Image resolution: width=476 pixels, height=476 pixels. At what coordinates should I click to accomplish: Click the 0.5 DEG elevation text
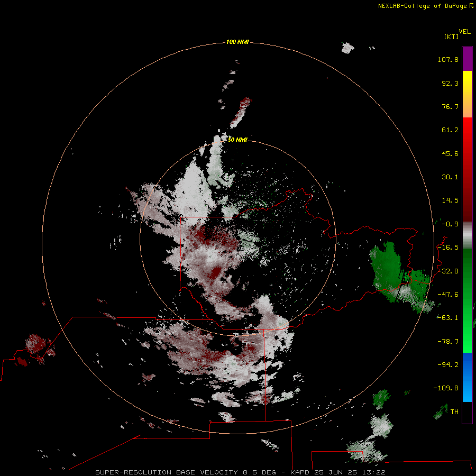(x=259, y=472)
